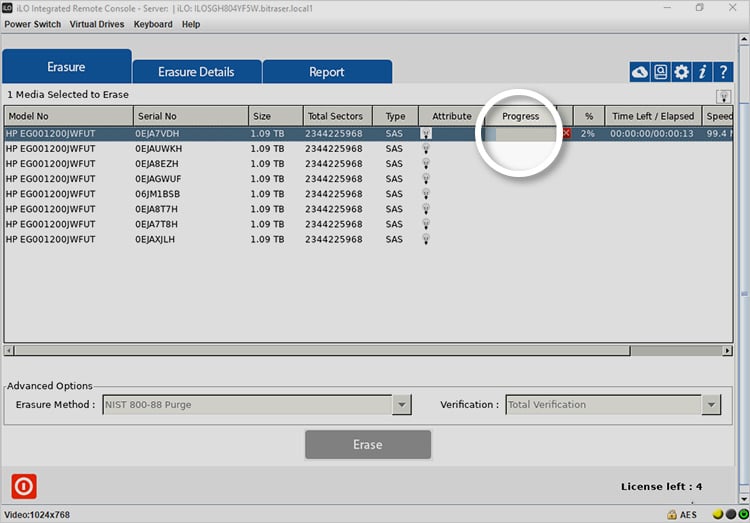Sort by Model No column header

[69, 116]
